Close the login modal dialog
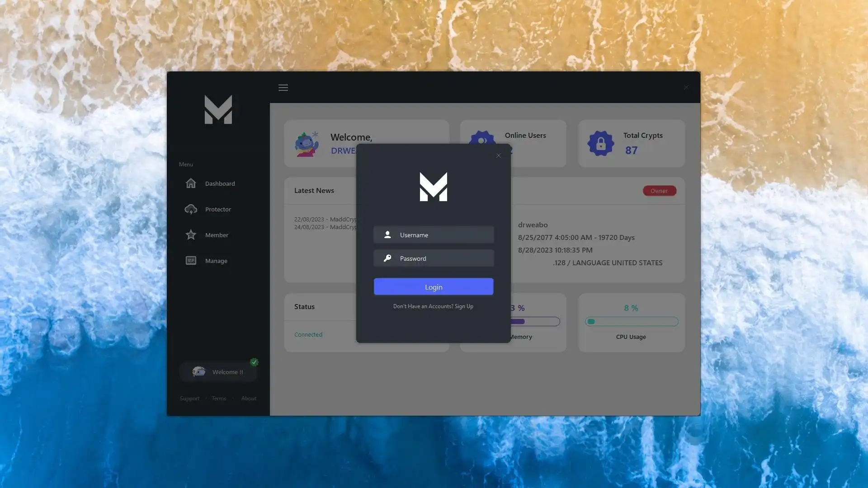Screen dimensions: 868x488 498,155
